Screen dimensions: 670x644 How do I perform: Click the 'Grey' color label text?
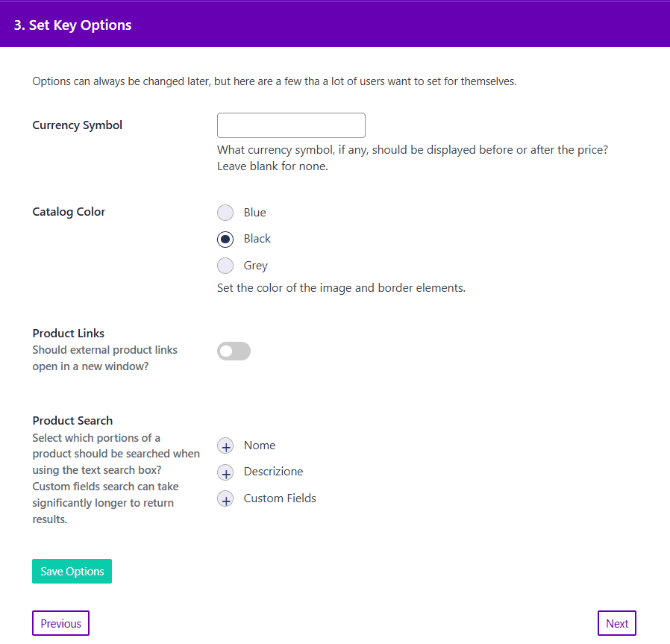pyautogui.click(x=256, y=266)
